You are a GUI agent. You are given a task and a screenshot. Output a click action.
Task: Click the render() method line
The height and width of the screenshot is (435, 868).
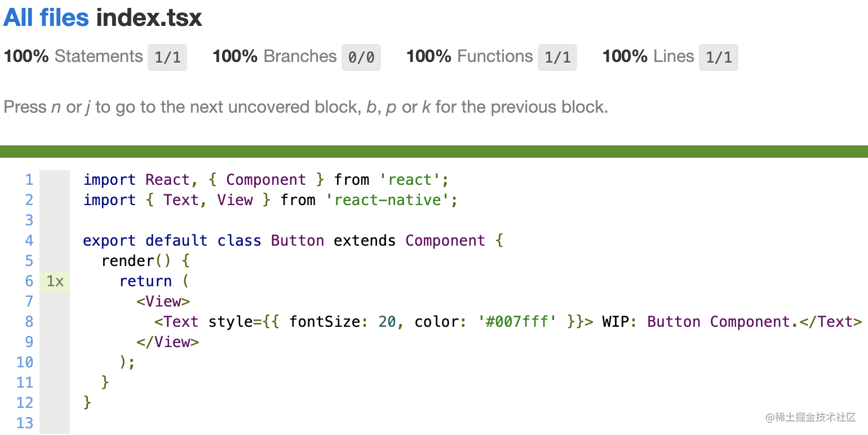click(146, 261)
